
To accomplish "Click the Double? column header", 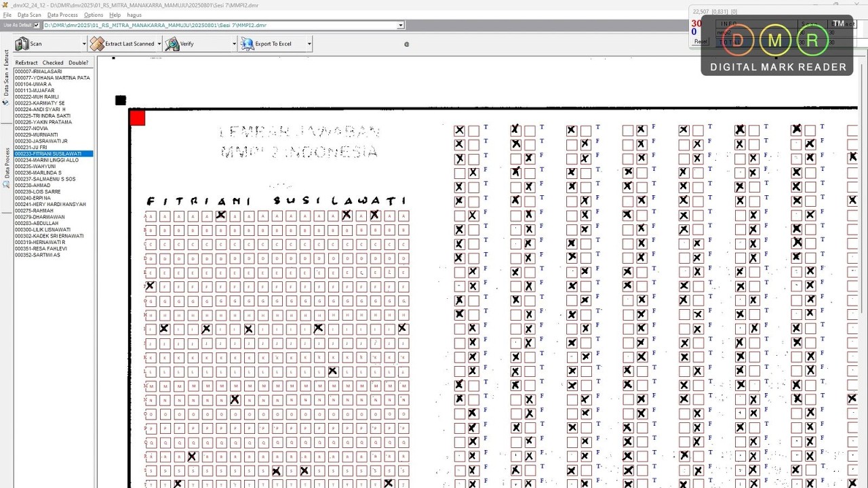I will coord(78,62).
